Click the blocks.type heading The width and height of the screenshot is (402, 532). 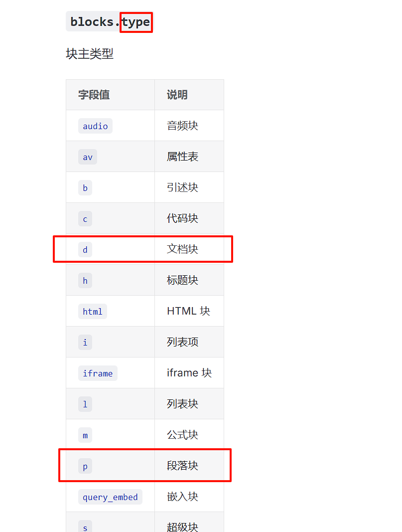(110, 22)
